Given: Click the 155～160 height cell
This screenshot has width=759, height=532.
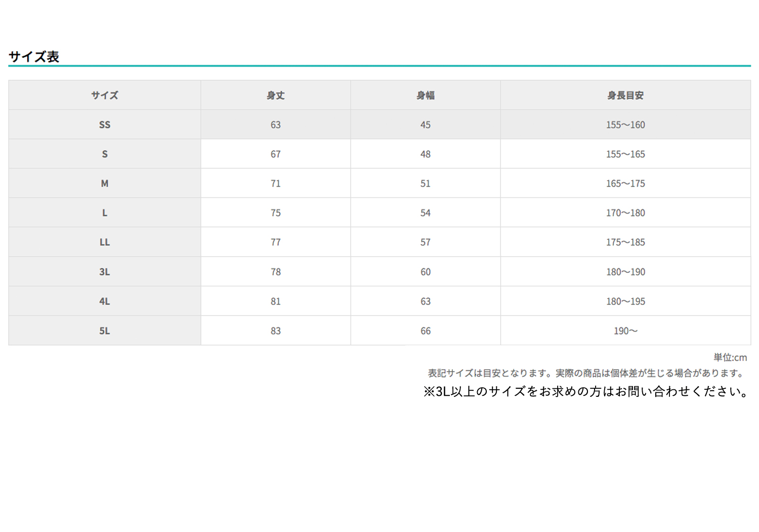Looking at the screenshot, I should pos(625,125).
